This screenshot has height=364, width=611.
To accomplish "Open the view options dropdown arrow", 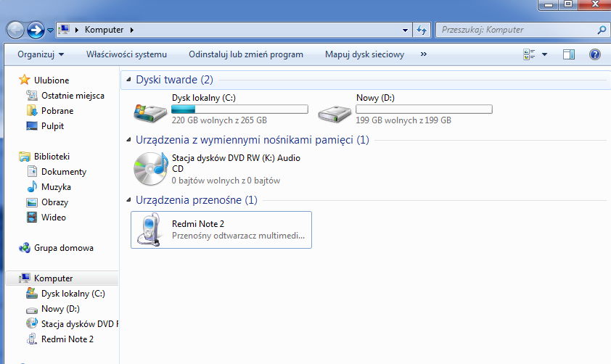I will [x=544, y=54].
